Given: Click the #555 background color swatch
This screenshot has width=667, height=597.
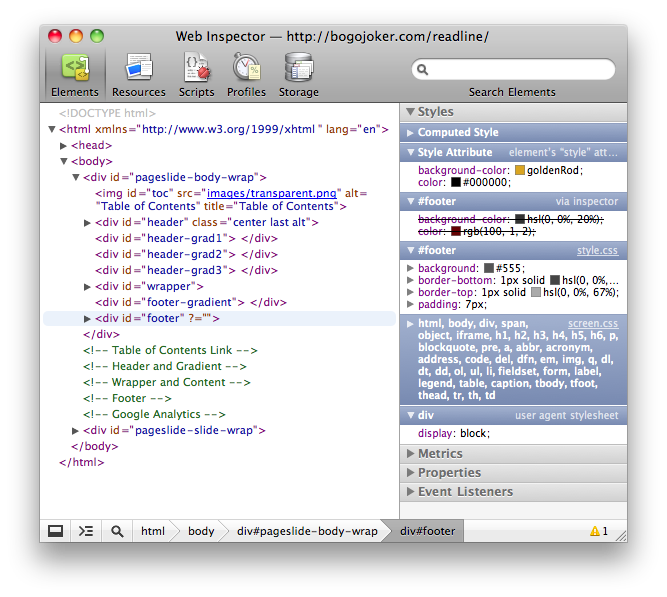Looking at the screenshot, I should [489, 269].
